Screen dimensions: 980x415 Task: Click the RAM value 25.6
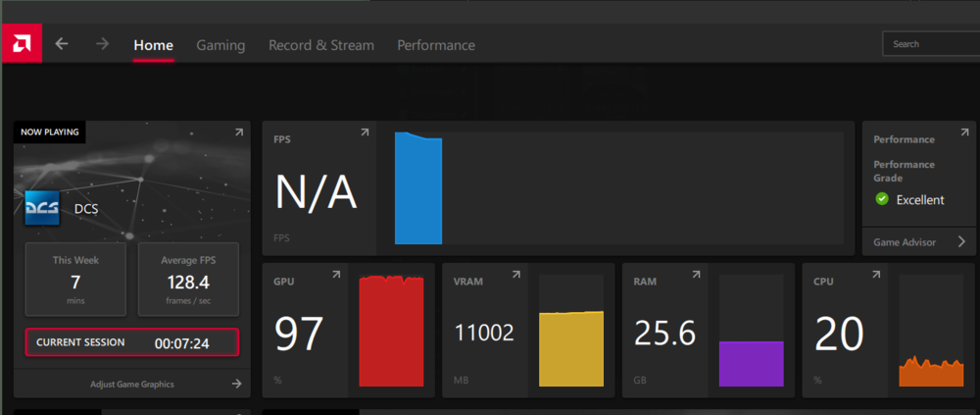click(665, 333)
